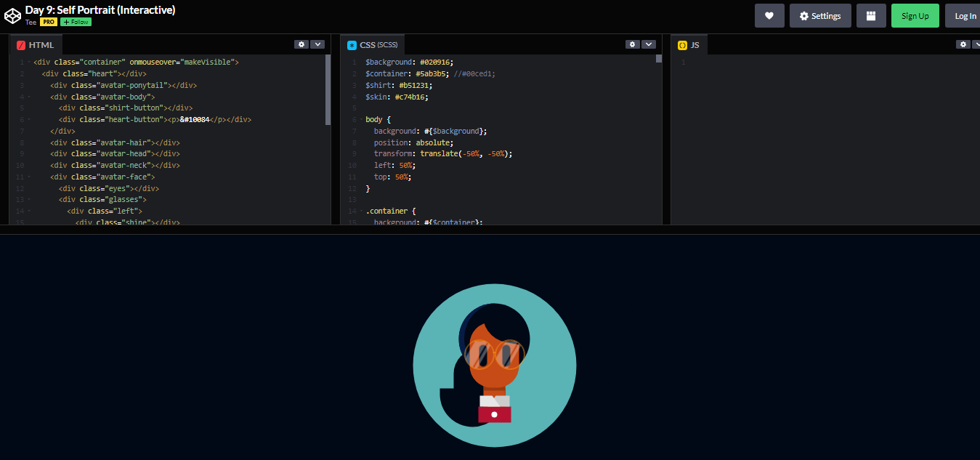Image resolution: width=980 pixels, height=460 pixels.
Task: Switch to the CSS (SCSS) tab
Action: coord(378,44)
